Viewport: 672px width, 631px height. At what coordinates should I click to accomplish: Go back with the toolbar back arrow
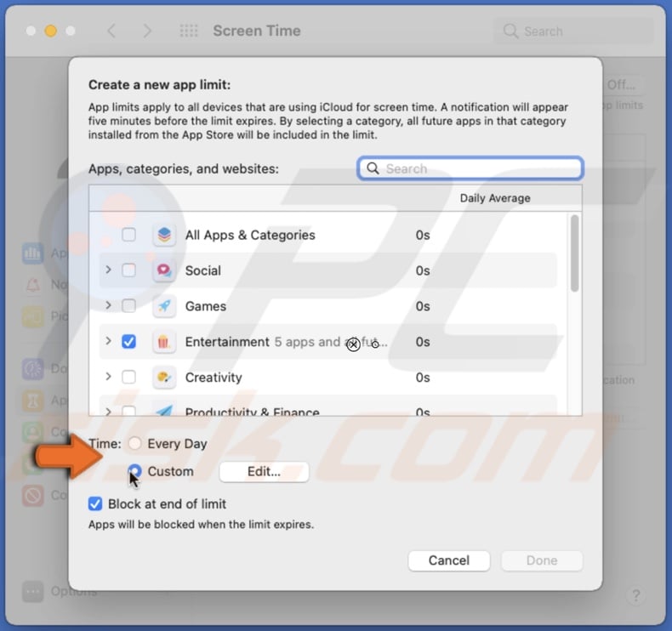pyautogui.click(x=111, y=31)
